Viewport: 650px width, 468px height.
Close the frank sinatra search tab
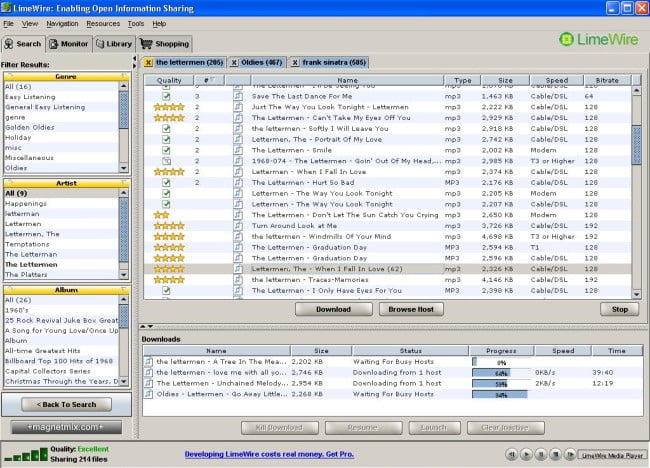pyautogui.click(x=295, y=63)
